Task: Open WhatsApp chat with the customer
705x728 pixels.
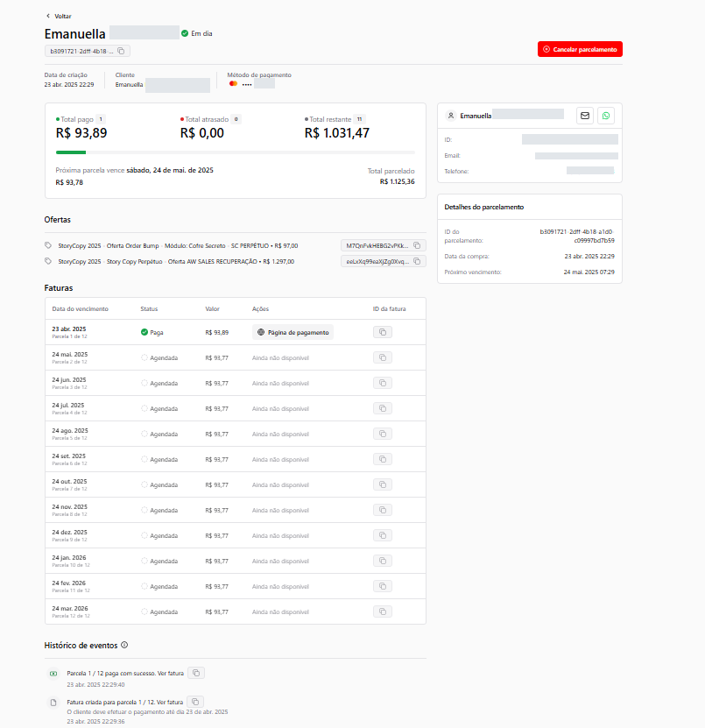Action: pyautogui.click(x=606, y=116)
